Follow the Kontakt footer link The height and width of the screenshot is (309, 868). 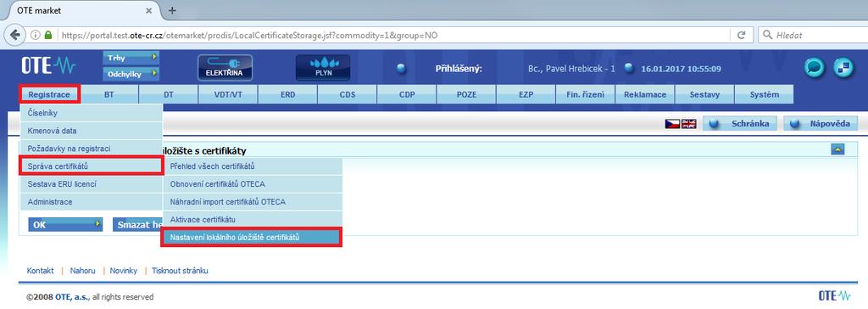41,271
